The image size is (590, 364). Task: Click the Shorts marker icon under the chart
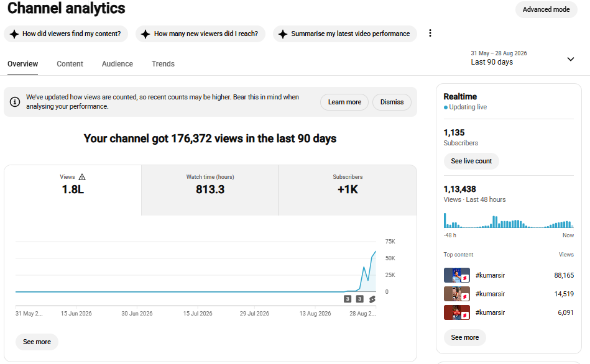tap(372, 299)
